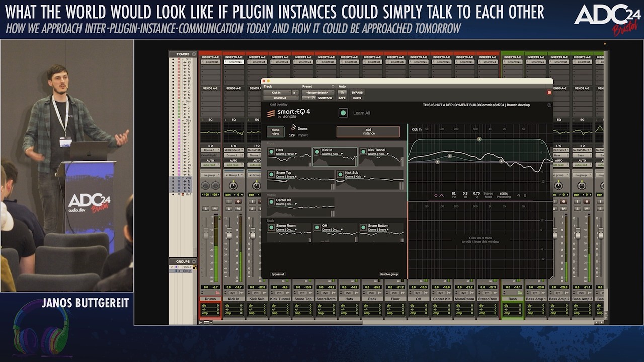Click the static Processing mode label
This screenshot has height=362, width=644.
pyautogui.click(x=504, y=193)
